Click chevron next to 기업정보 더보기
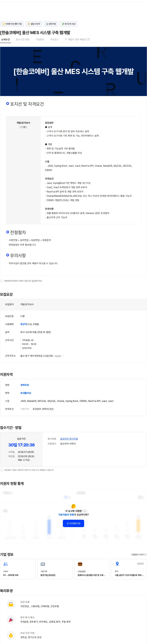The width and height of the screenshot is (147, 644). pos(146,554)
